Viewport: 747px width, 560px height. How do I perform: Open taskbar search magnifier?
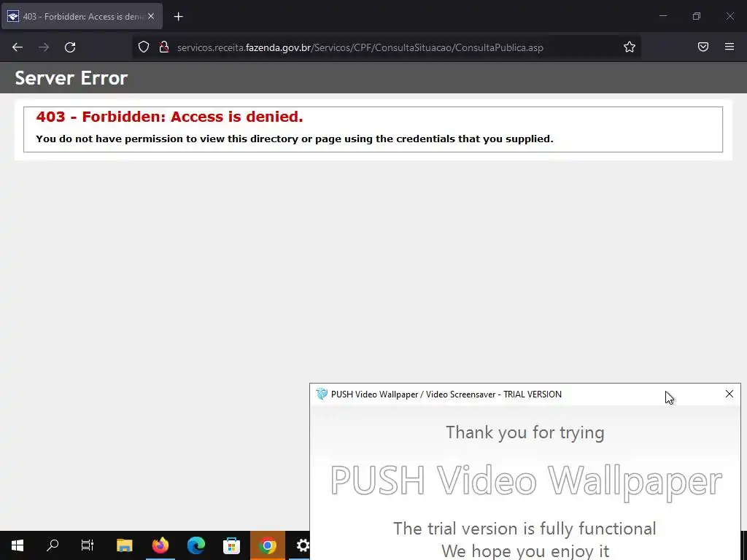pos(53,545)
